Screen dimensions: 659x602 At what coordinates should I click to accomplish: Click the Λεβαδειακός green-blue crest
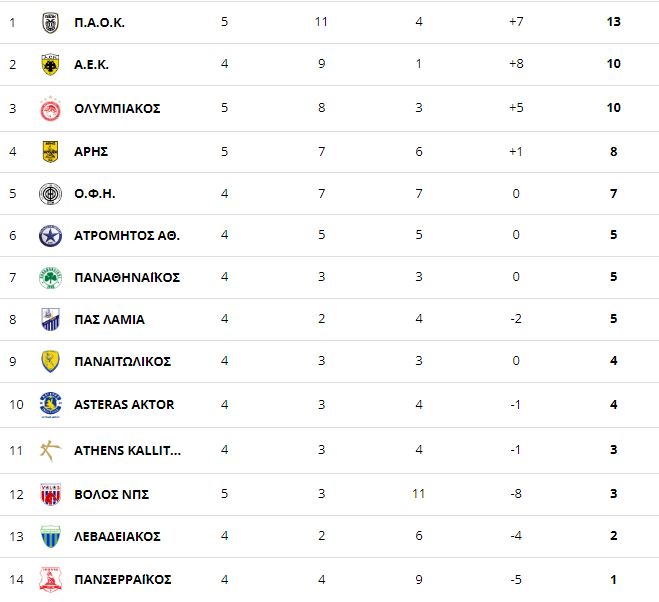50,536
